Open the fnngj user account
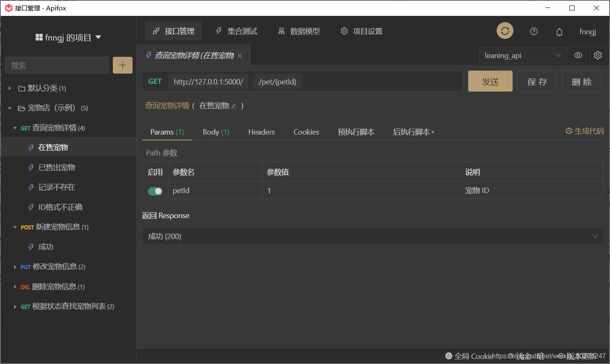Image resolution: width=610 pixels, height=364 pixels. [x=587, y=32]
